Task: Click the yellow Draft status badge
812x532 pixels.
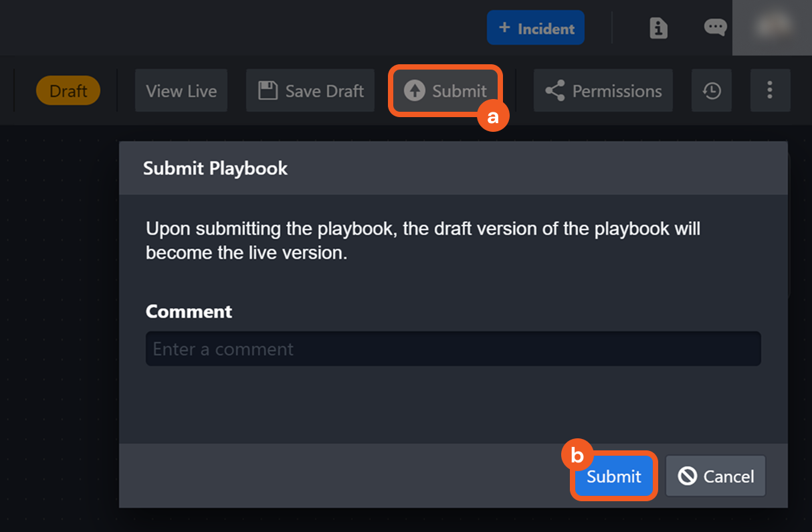Action: (68, 91)
